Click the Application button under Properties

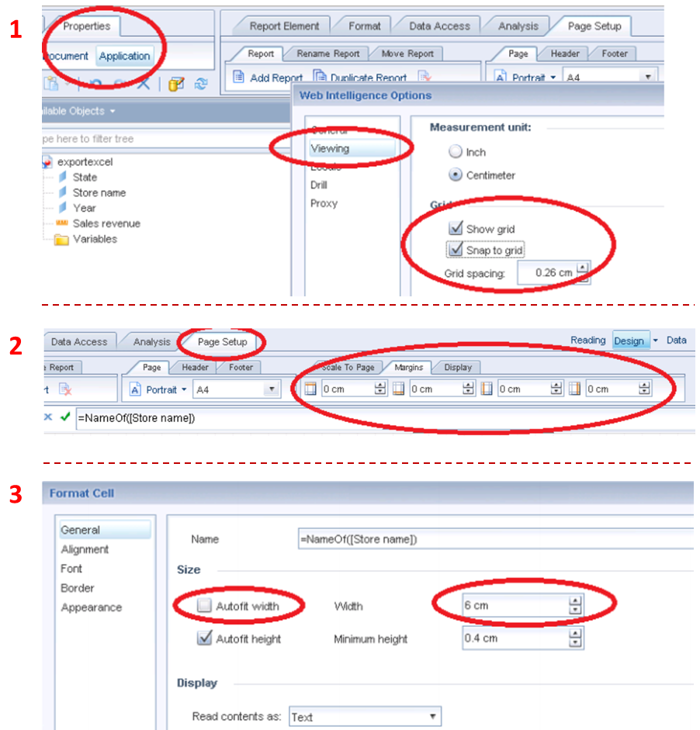point(124,56)
